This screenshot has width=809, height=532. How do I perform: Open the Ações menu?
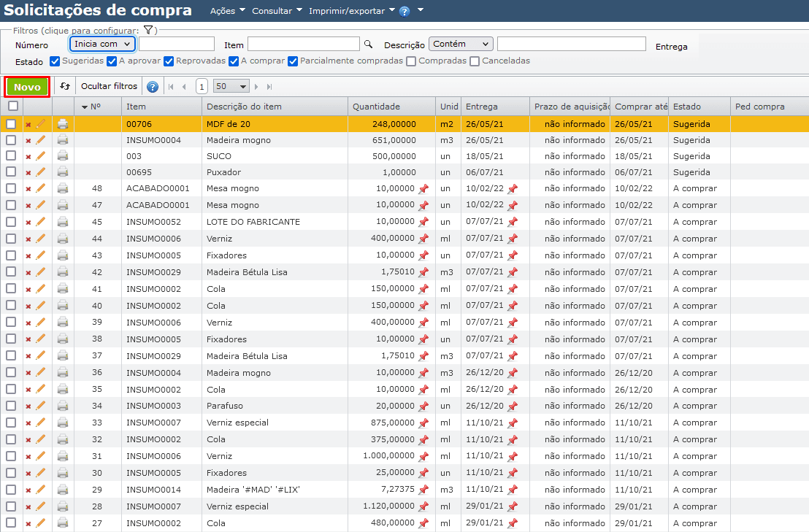click(x=226, y=11)
